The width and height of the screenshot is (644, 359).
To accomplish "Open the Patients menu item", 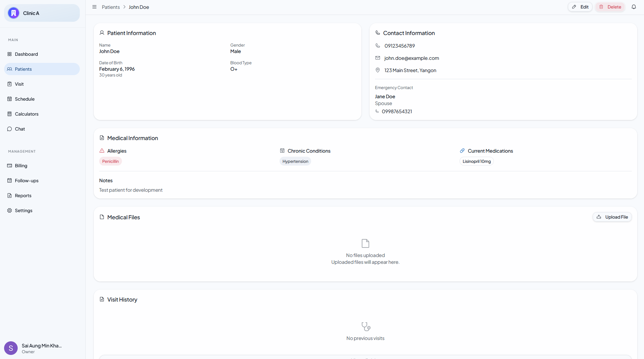I will (42, 69).
